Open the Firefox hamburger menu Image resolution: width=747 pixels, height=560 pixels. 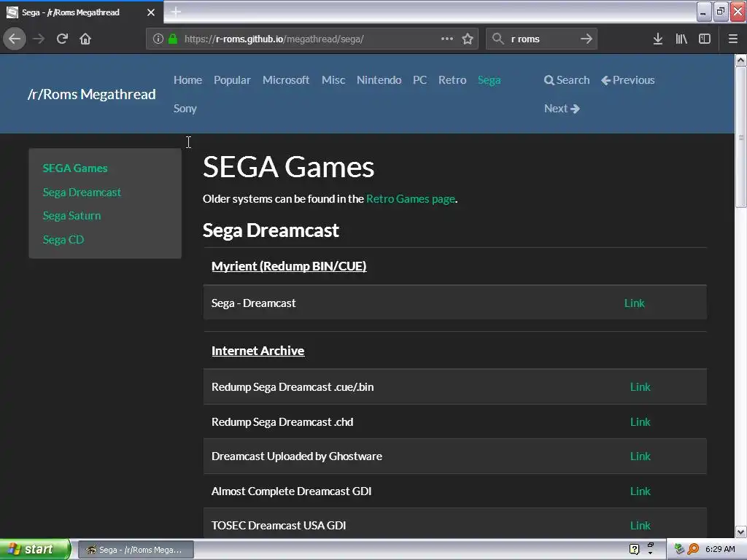coord(732,39)
